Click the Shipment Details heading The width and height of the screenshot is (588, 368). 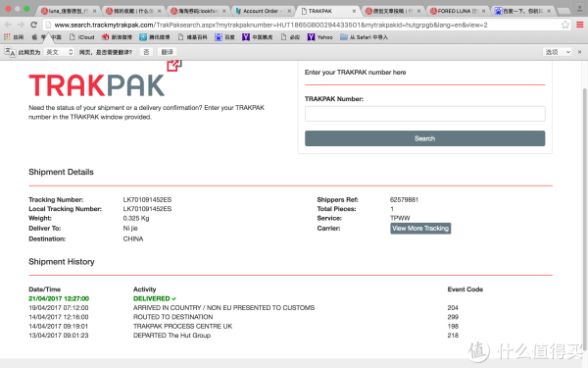[61, 172]
